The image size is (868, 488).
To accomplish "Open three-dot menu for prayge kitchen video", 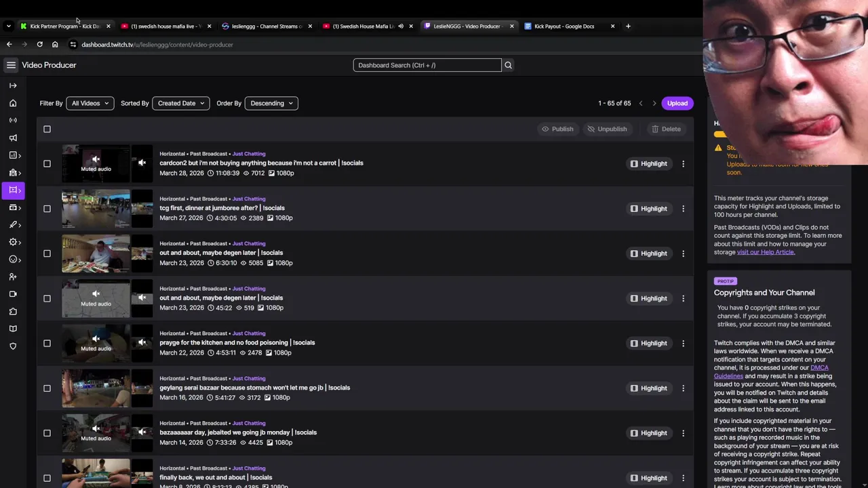I will click(683, 343).
